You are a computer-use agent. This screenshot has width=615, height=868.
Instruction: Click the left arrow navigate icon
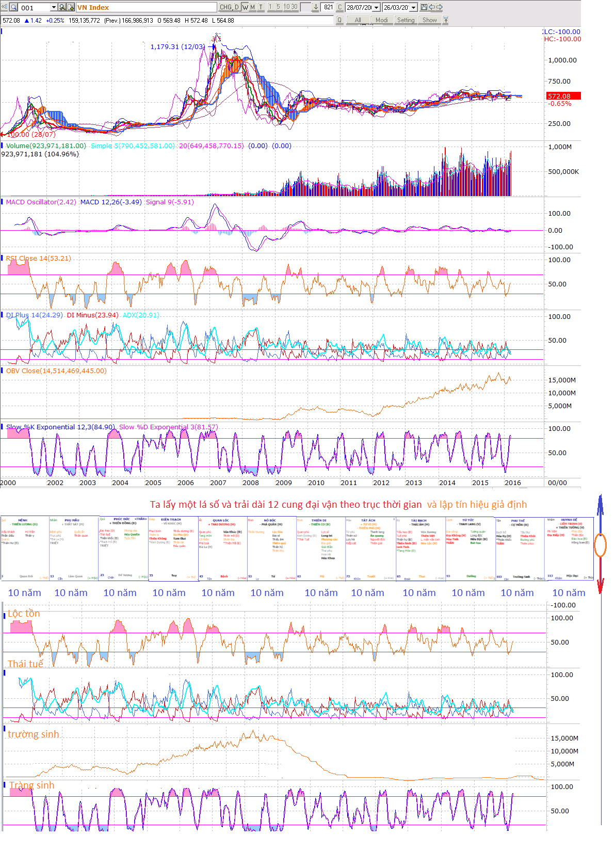[432, 7]
